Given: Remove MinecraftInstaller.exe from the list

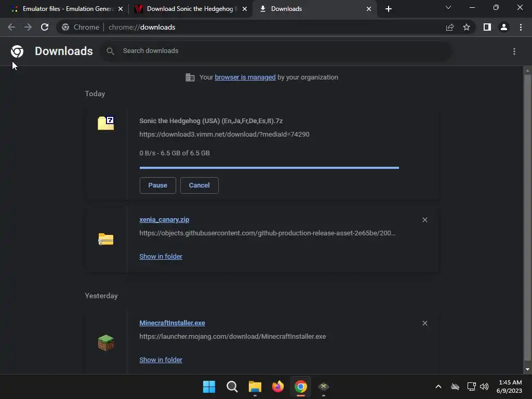Looking at the screenshot, I should 425,323.
